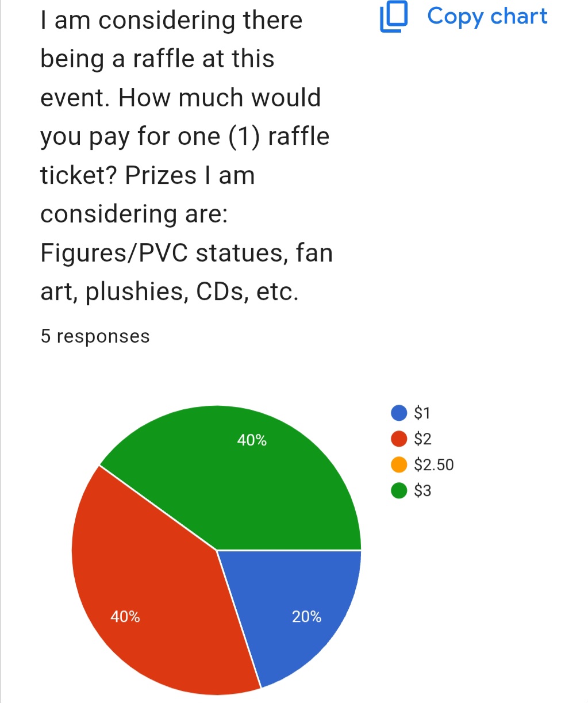Click the 40% label on the green slice
The image size is (588, 703).
[252, 440]
